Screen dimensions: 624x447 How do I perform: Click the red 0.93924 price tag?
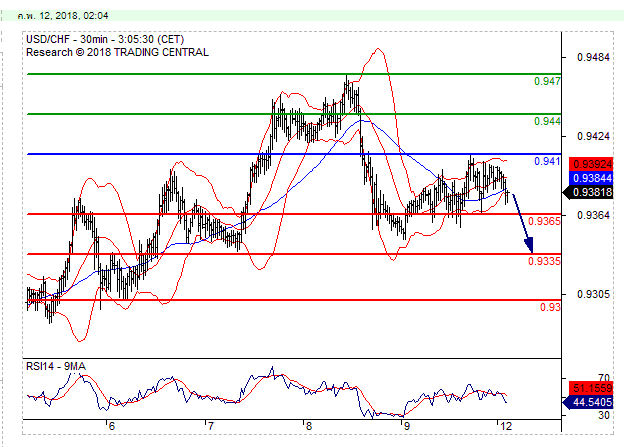tap(591, 164)
